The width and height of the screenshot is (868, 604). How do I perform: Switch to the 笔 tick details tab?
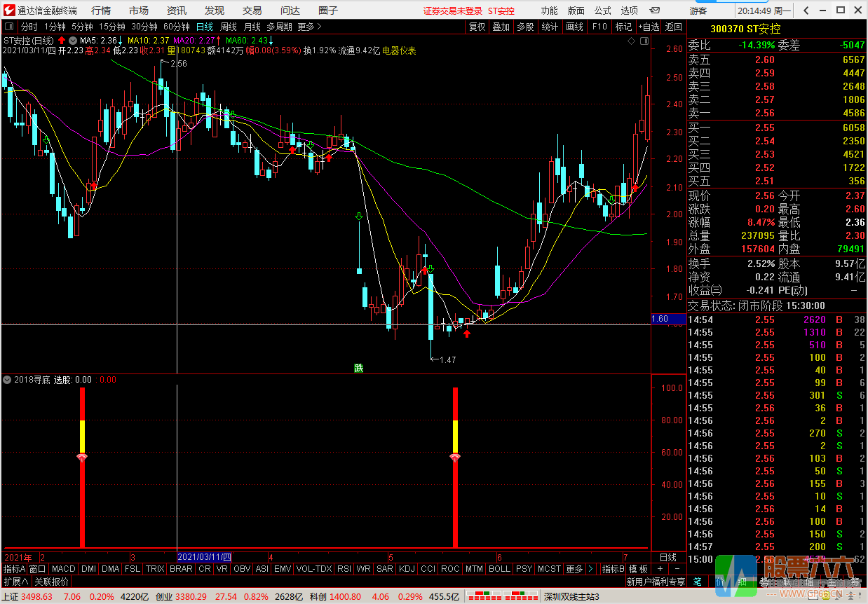tap(697, 582)
